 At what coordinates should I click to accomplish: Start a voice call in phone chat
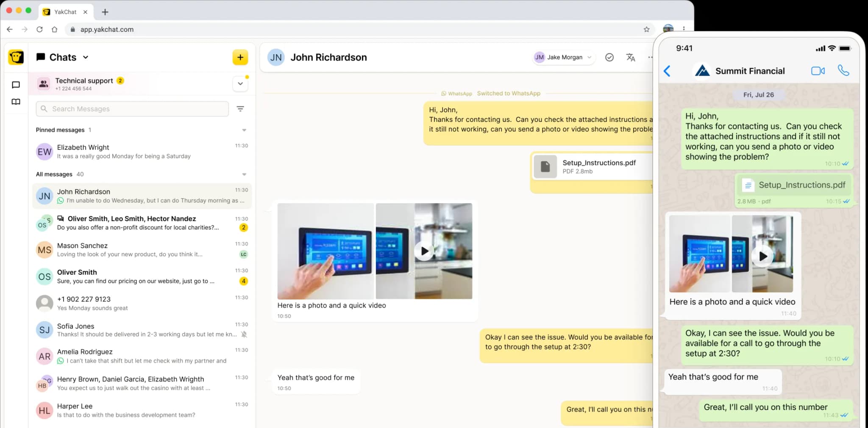[x=843, y=70]
